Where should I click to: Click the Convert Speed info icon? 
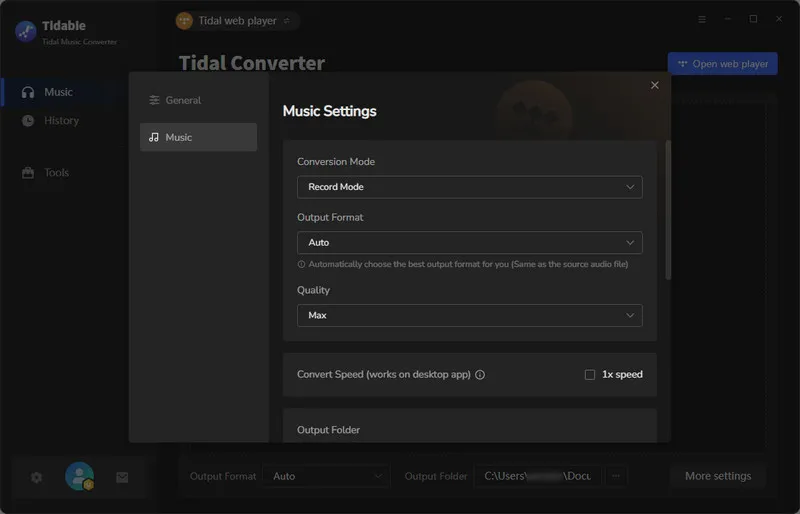point(480,375)
